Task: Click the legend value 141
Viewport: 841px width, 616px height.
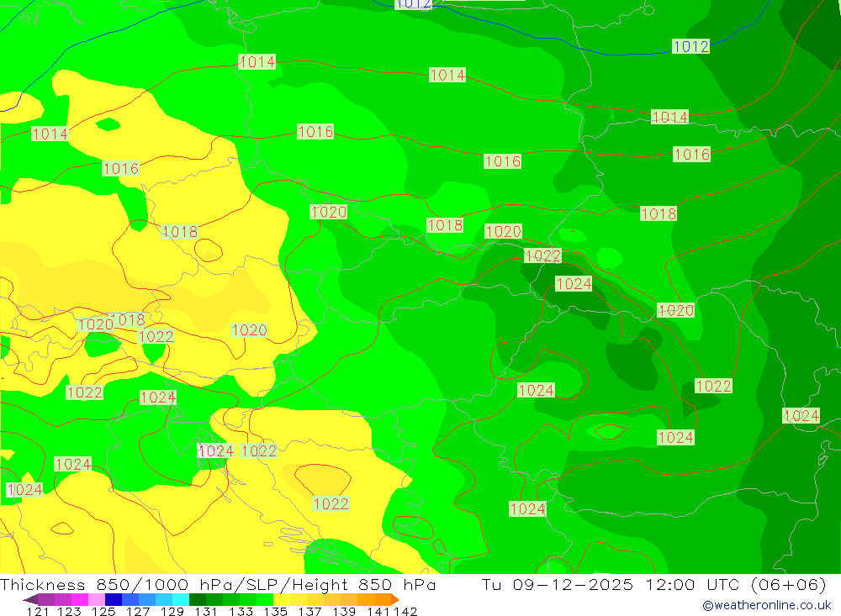Action: click(x=378, y=612)
